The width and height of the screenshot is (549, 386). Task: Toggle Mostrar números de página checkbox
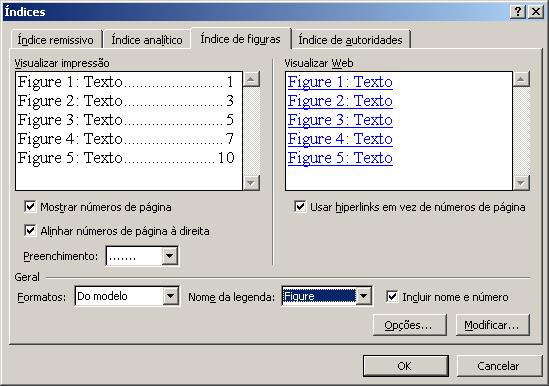coord(30,207)
